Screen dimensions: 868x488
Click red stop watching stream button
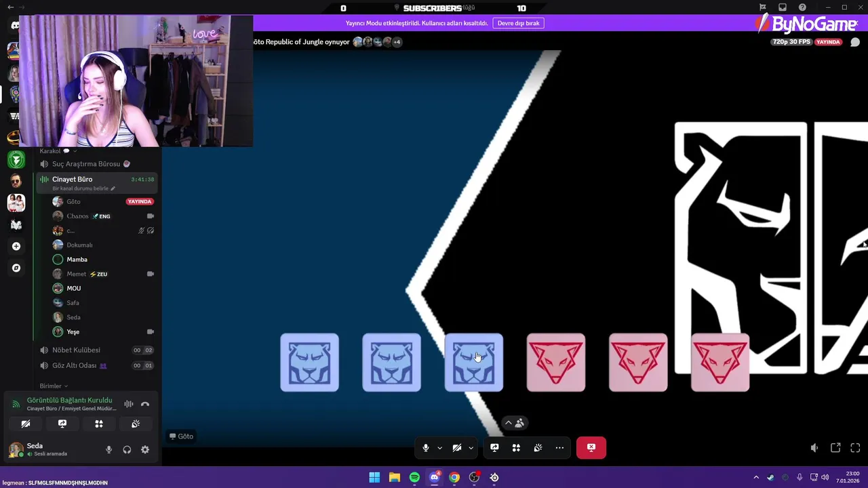pyautogui.click(x=591, y=447)
